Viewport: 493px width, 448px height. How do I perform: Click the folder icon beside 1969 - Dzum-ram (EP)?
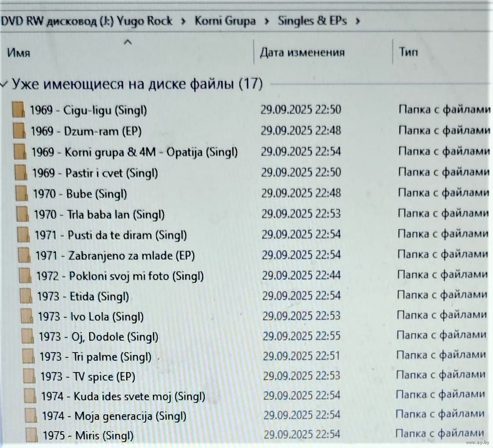[19, 131]
